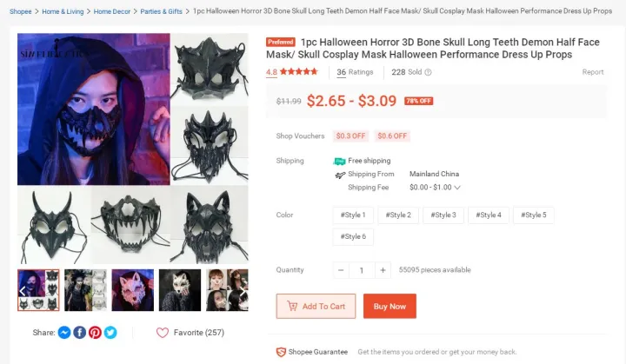Image resolution: width=626 pixels, height=364 pixels.
Task: Expand the Shipping Fee dropdown
Action: pyautogui.click(x=457, y=187)
